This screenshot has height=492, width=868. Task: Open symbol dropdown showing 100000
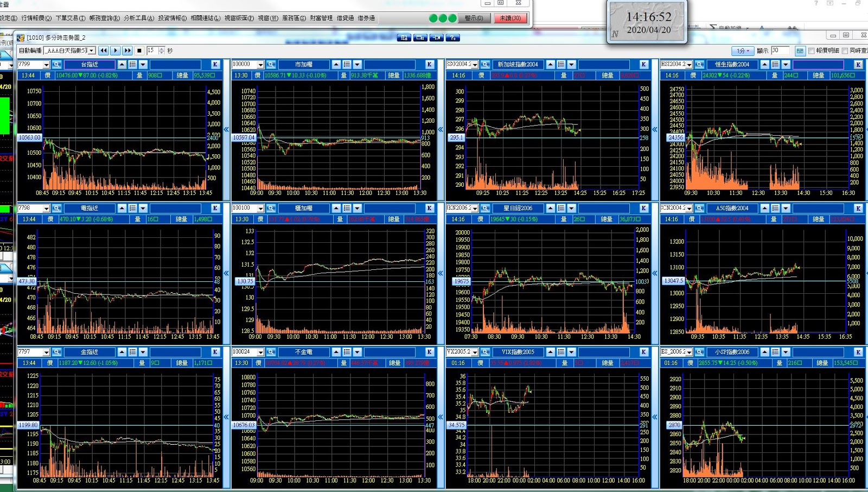point(260,65)
